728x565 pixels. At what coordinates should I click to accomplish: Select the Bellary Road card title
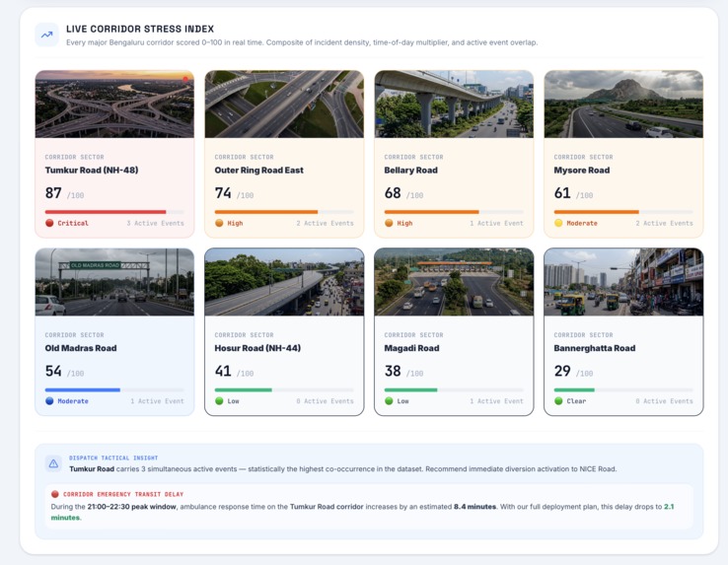[x=411, y=170]
